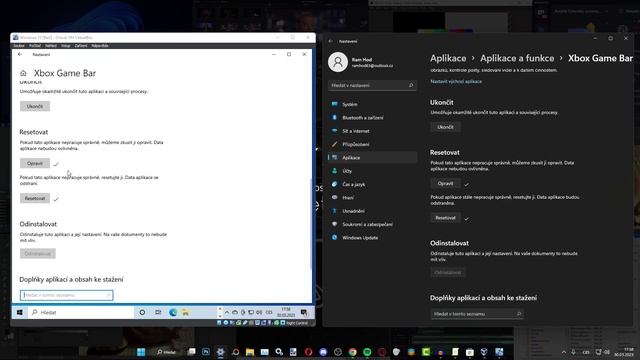Open File Explorer in guest taskbar
The height and width of the screenshot is (360, 640).
(x=186, y=312)
